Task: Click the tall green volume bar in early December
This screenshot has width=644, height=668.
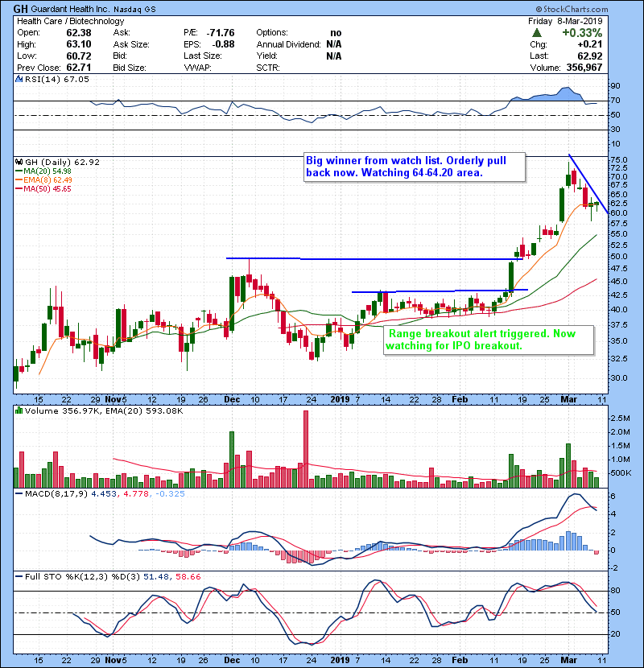Action: (232, 460)
